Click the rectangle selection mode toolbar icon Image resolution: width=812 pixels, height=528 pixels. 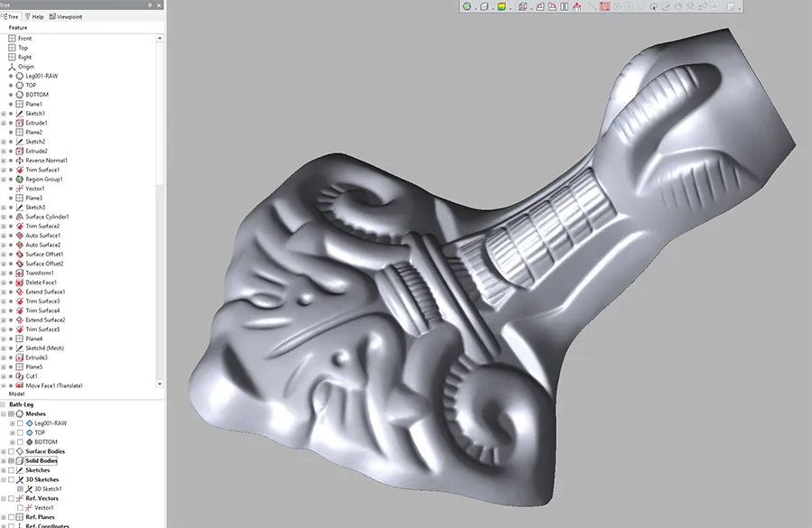click(605, 6)
